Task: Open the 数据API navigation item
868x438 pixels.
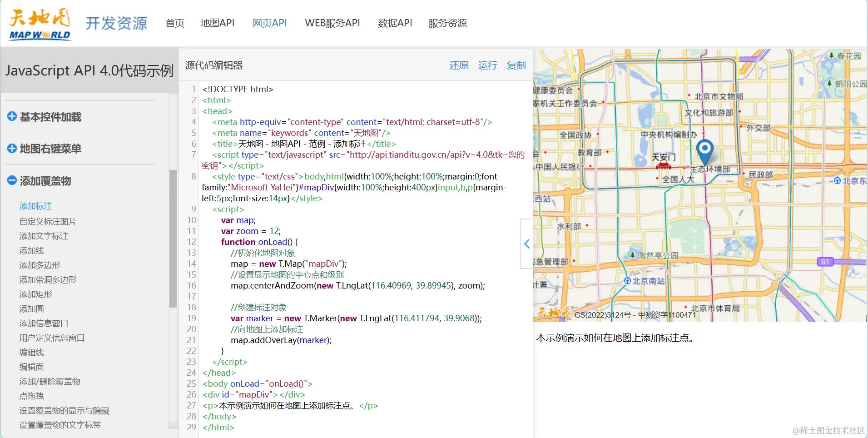Action: [395, 23]
